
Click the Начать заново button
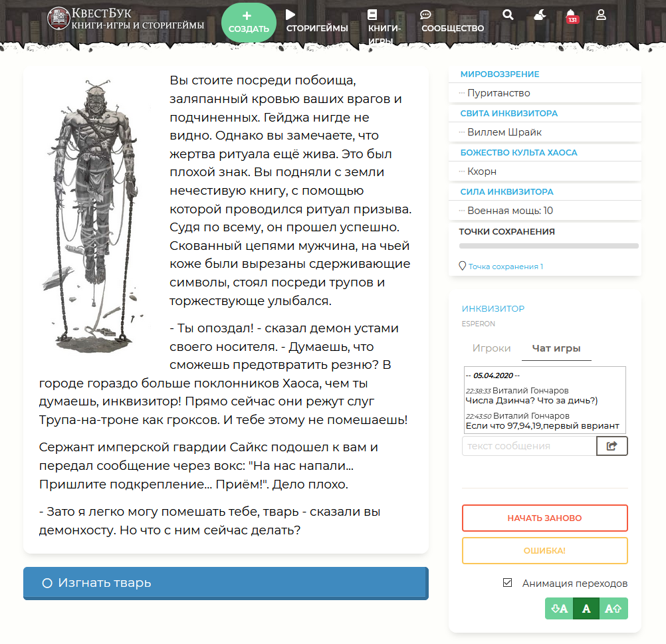[544, 518]
